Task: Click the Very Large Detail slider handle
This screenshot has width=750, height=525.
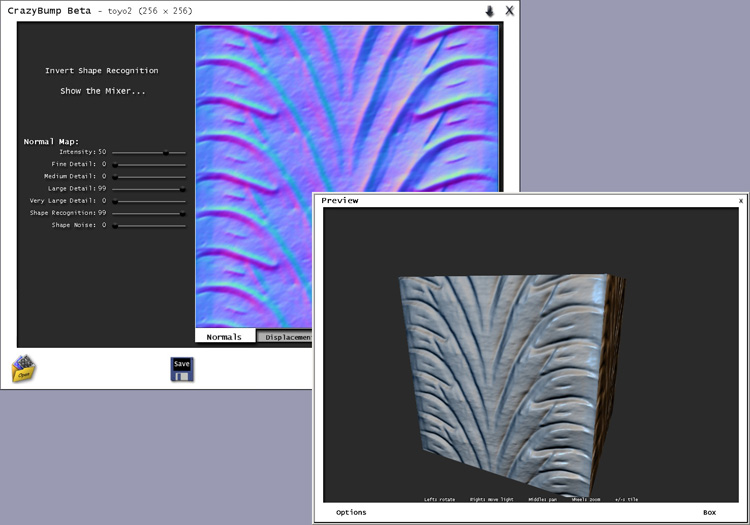Action: (115, 200)
